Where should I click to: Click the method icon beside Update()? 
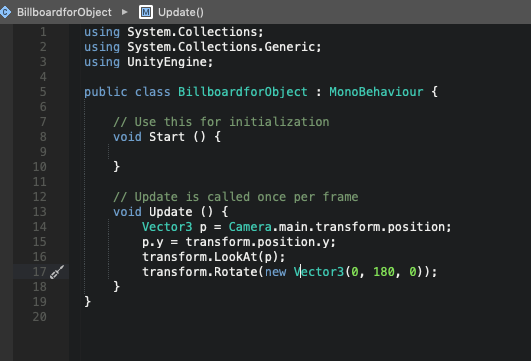point(146,12)
